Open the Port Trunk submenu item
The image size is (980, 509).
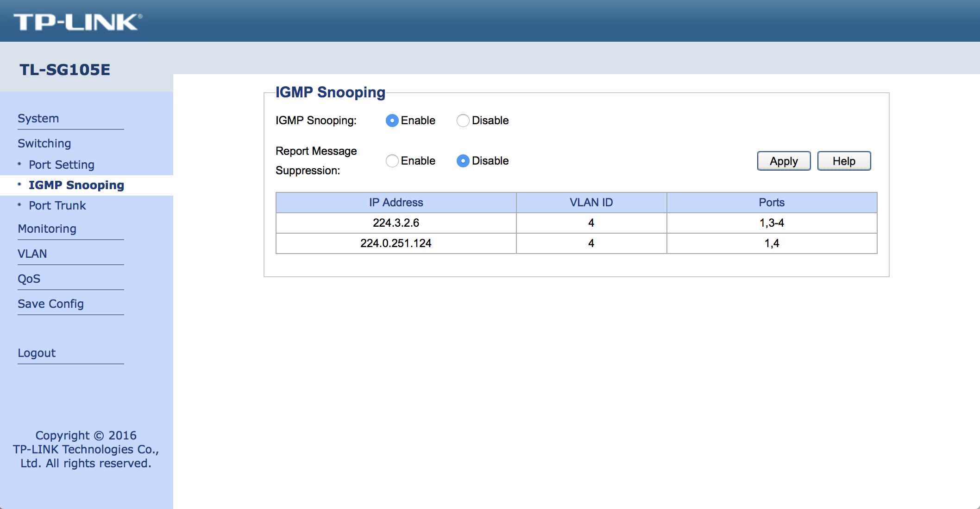[x=57, y=205]
